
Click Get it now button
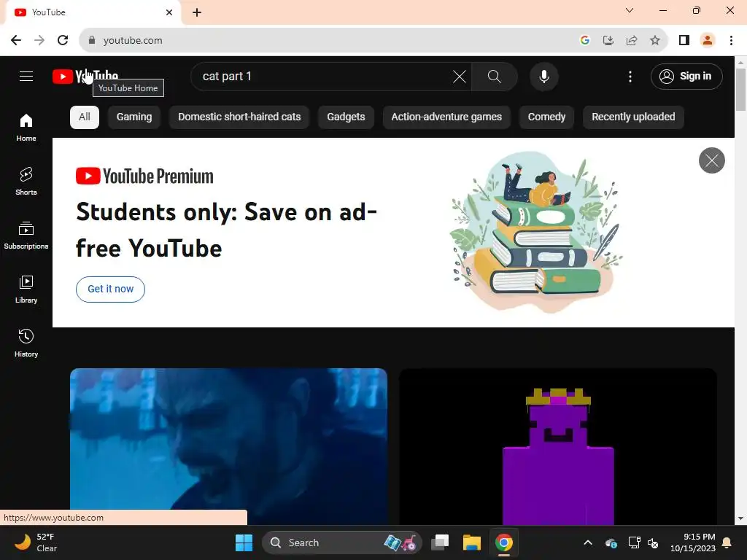(x=111, y=289)
